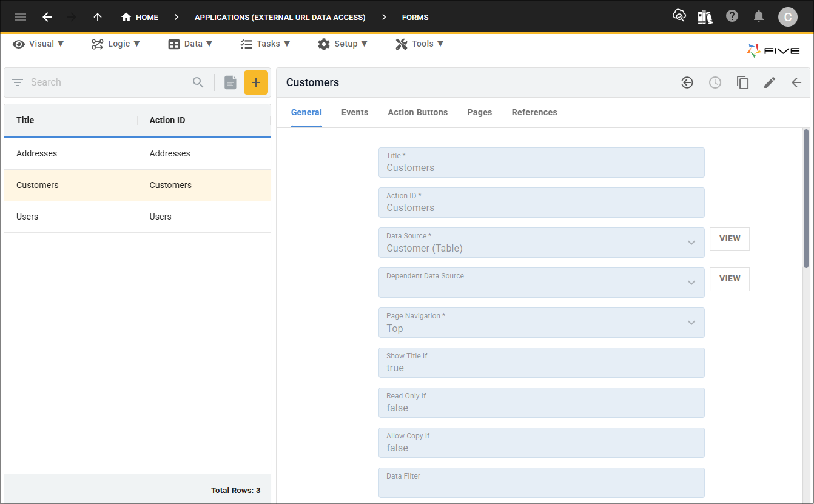Click the help question mark icon
Image resolution: width=814 pixels, height=504 pixels.
(732, 16)
